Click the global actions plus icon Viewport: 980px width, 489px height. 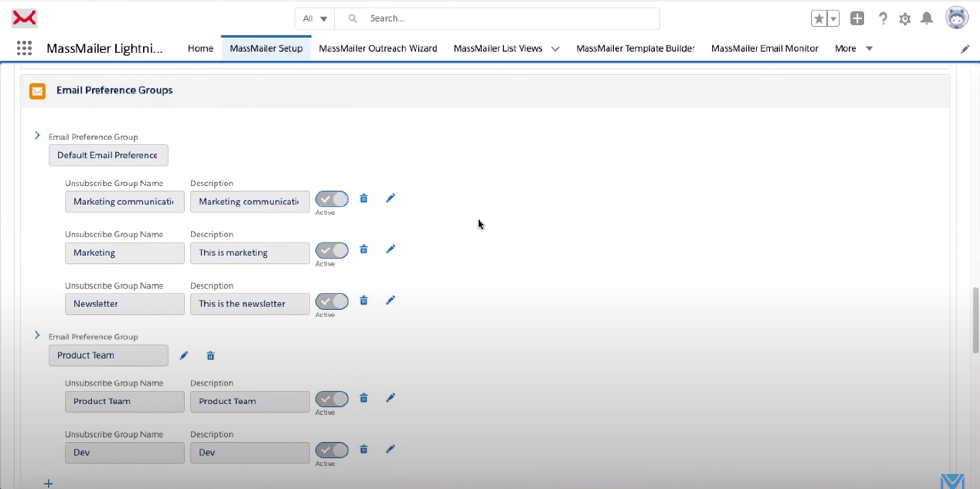point(857,19)
